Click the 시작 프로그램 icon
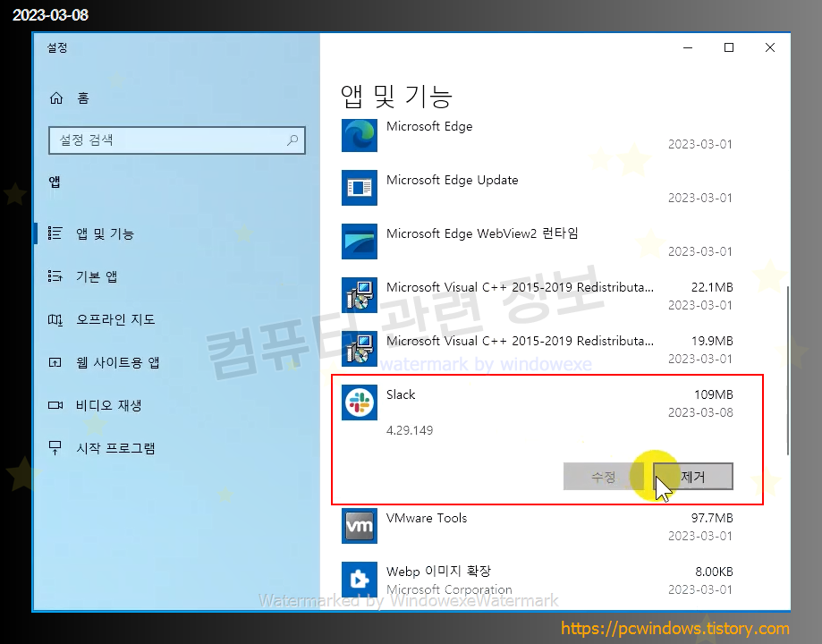This screenshot has width=822, height=644. tap(55, 448)
